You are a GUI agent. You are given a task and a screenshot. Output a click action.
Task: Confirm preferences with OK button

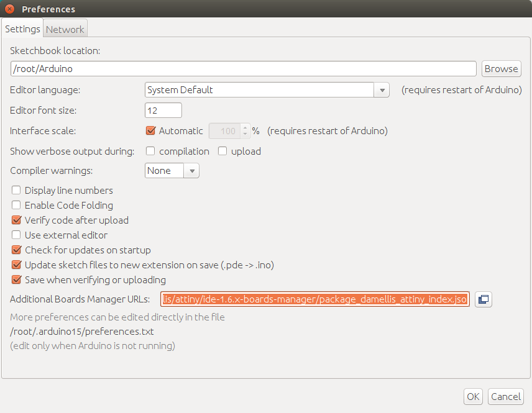tap(473, 397)
